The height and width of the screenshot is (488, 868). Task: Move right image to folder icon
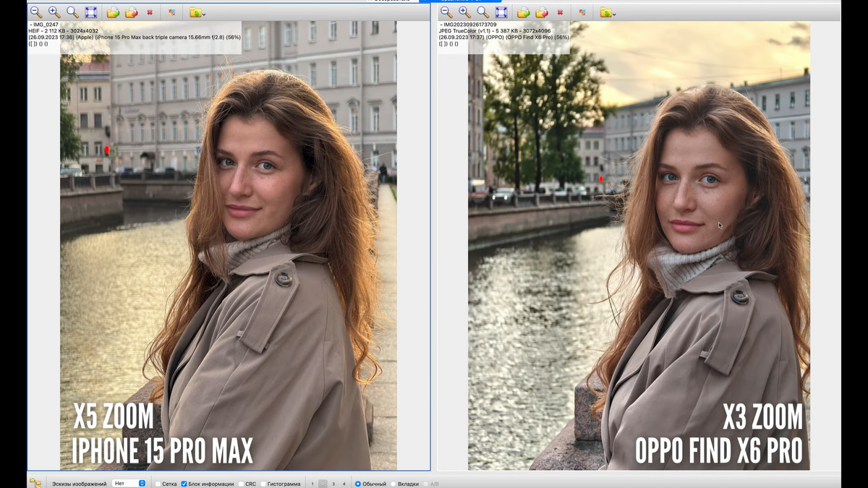coord(541,12)
